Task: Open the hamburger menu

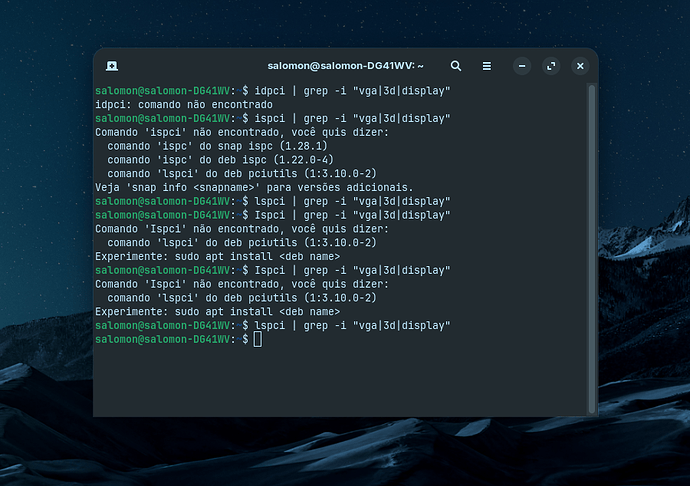Action: [x=487, y=66]
